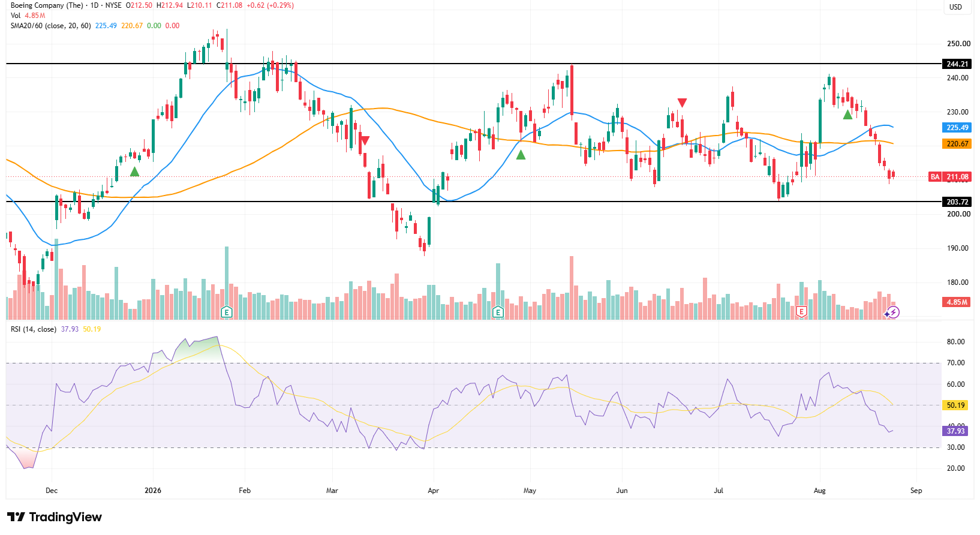The image size is (980, 535).
Task: Click the NYSE exchange label
Action: click(113, 5)
